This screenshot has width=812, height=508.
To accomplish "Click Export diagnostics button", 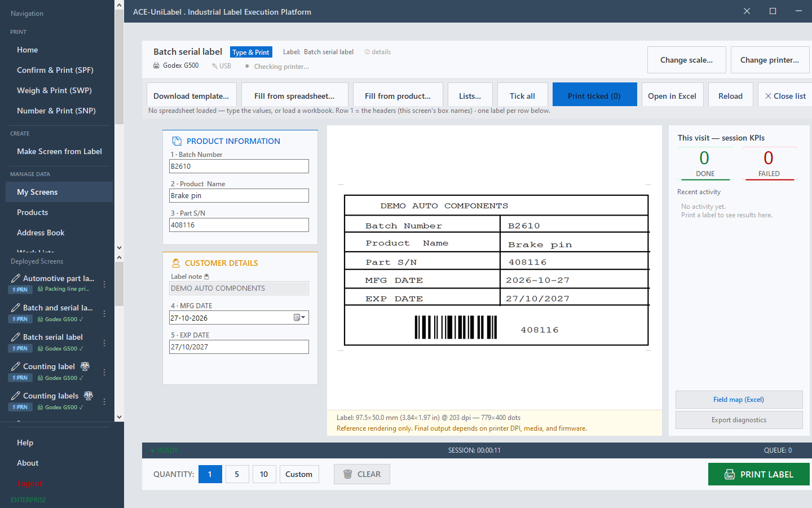I will (x=739, y=420).
